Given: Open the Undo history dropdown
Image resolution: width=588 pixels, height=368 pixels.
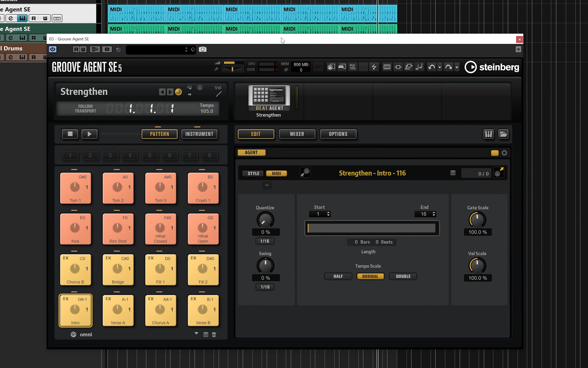Looking at the screenshot, I should point(439,67).
